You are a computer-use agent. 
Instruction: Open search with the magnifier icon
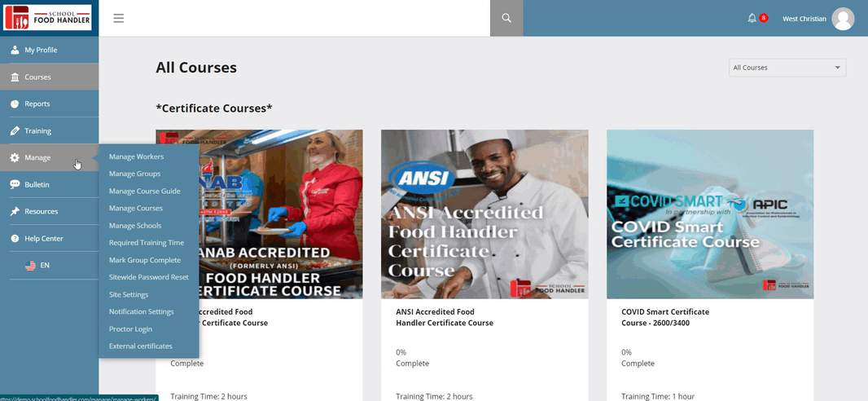coord(506,18)
